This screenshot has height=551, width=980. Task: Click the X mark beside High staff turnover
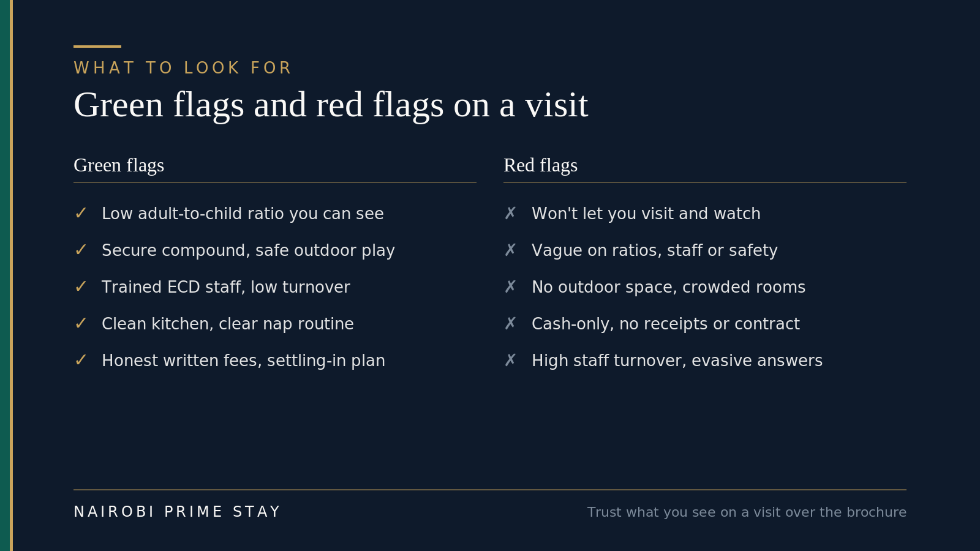tap(510, 361)
